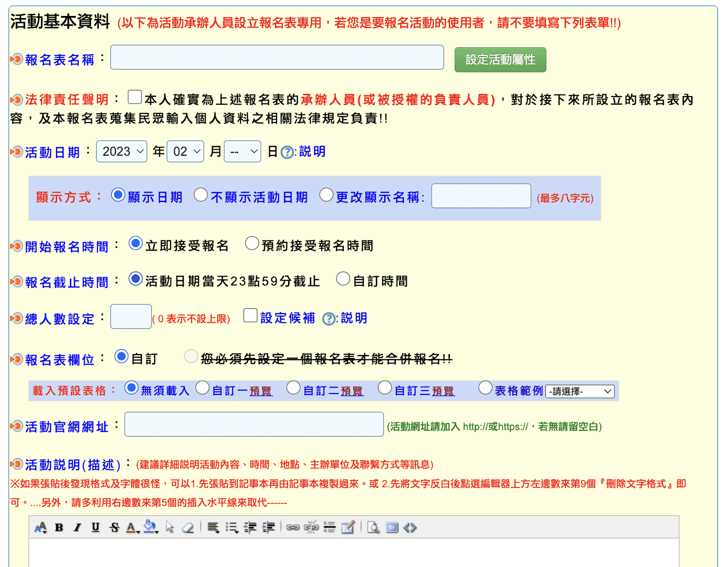The image size is (728, 567).
Task: Select 無須載入 preset table radio
Action: click(x=131, y=388)
